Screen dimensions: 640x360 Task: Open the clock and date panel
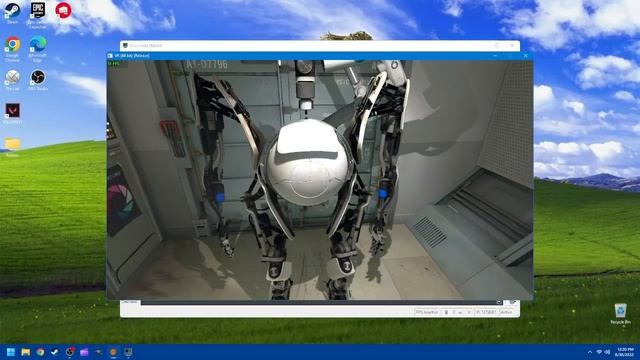[x=625, y=352]
